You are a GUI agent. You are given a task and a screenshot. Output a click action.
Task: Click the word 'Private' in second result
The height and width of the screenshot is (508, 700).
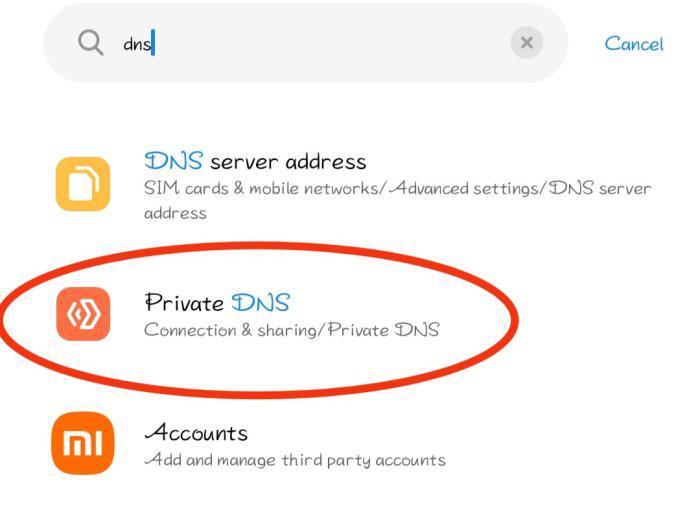pos(185,302)
